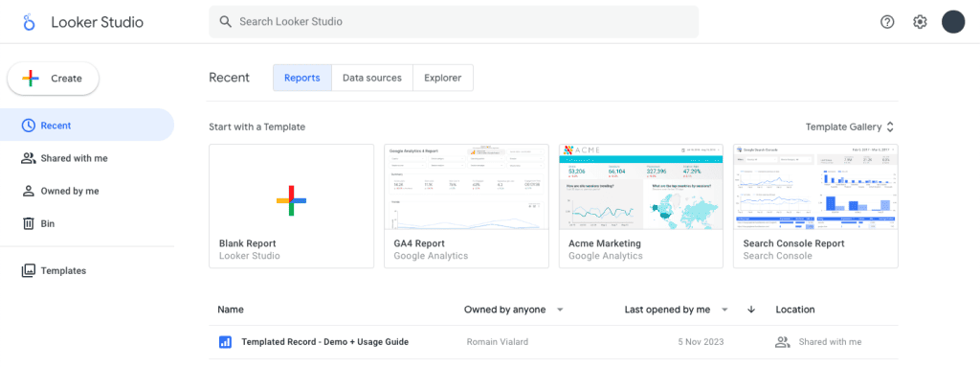The height and width of the screenshot is (368, 980).
Task: Open the Blank Report template thumbnail
Action: tap(291, 206)
